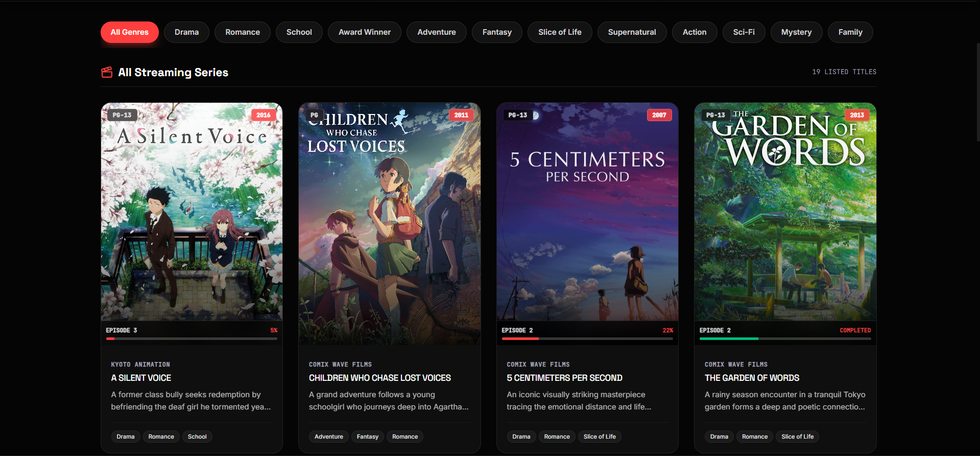
Task: Click PG-13 badge on 5 Centimeters Per Second
Action: coord(518,115)
